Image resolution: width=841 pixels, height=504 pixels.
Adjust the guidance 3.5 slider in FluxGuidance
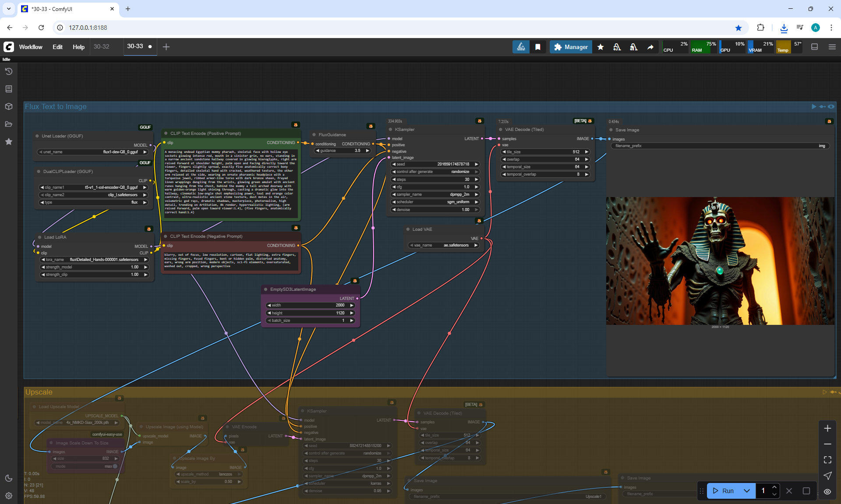pos(343,151)
